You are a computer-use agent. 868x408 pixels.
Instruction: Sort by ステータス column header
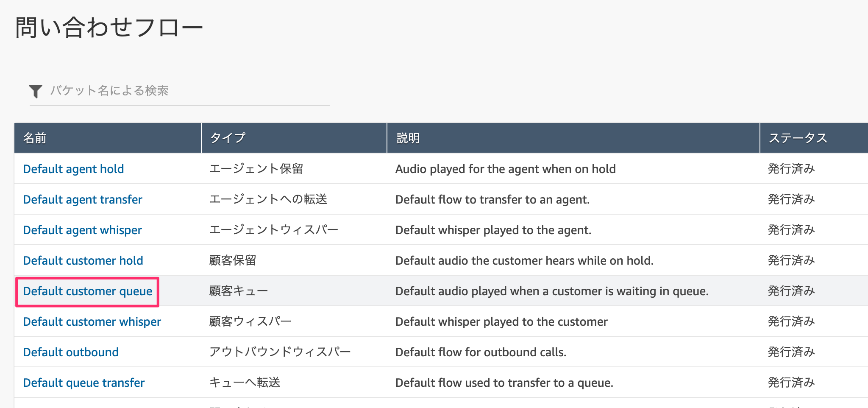coord(798,138)
